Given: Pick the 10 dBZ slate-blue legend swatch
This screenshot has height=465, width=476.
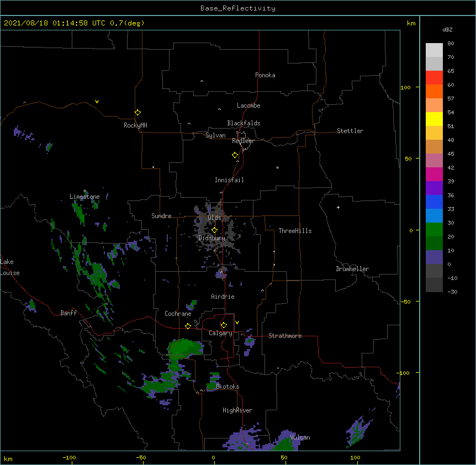Looking at the screenshot, I should pos(434,257).
